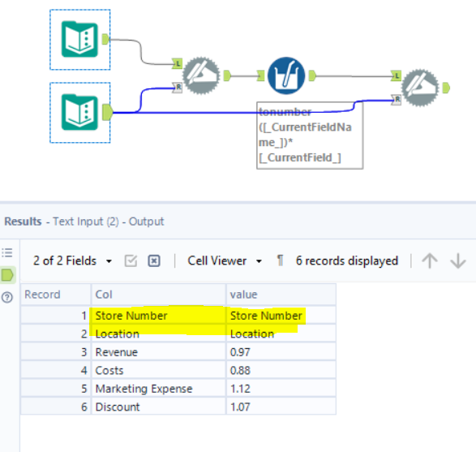Select the Location cell in Col column
Image resolution: width=476 pixels, height=452 pixels.
[158, 334]
